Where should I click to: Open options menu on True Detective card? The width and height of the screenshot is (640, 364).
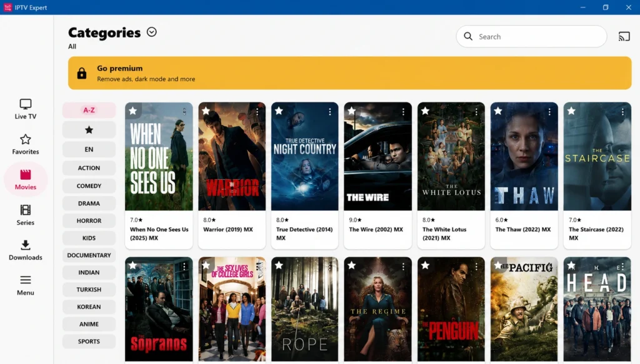pos(330,111)
